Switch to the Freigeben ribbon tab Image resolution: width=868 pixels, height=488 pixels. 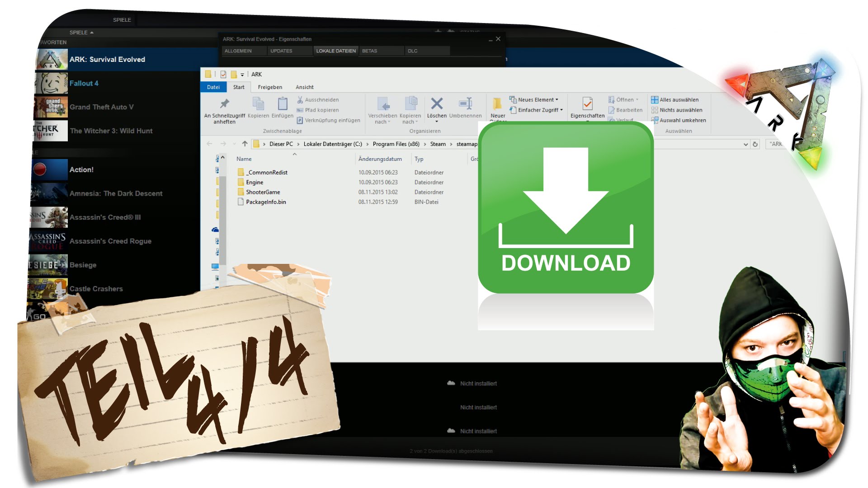270,87
